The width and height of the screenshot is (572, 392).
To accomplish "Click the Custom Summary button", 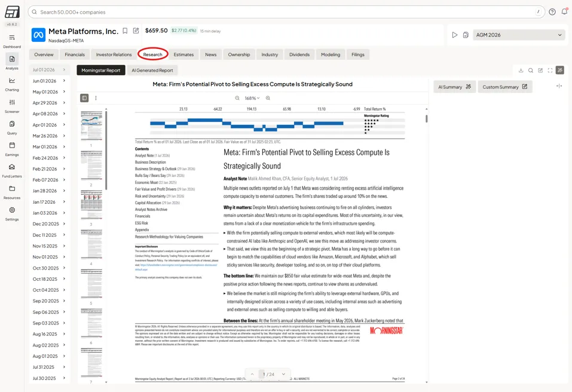I will pyautogui.click(x=505, y=87).
